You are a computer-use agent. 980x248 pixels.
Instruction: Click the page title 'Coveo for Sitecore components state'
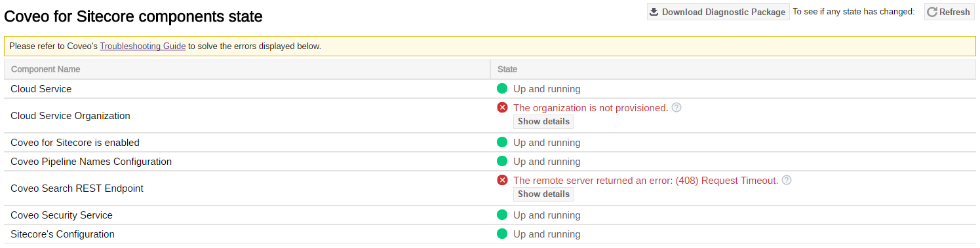point(133,17)
